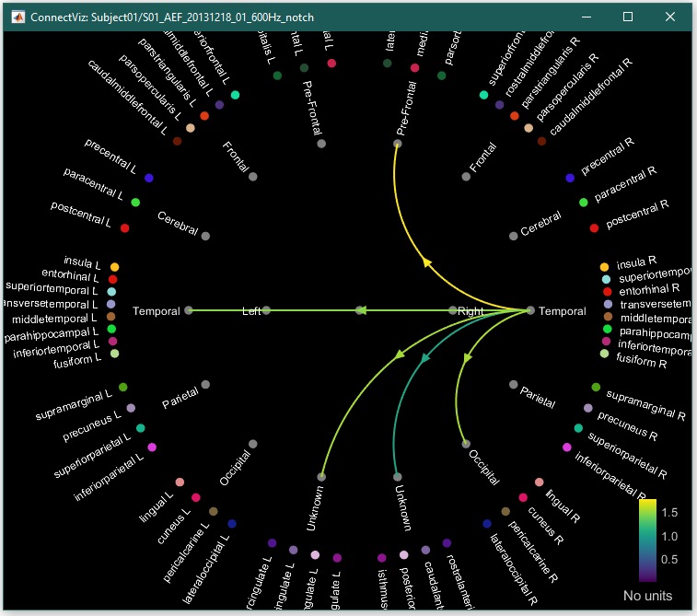Expand the left Parietal lobe node
The width and height of the screenshot is (697, 616).
point(205,385)
